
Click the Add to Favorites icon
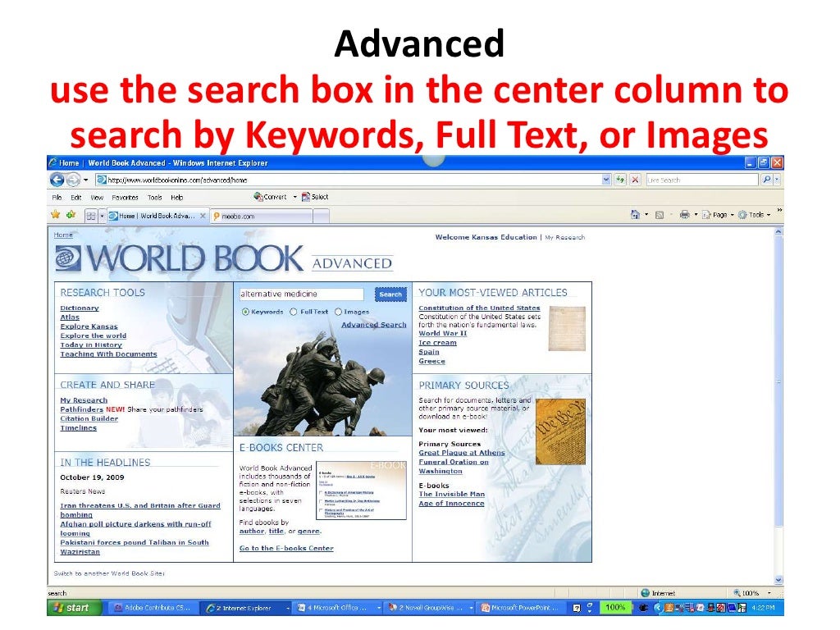(71, 215)
